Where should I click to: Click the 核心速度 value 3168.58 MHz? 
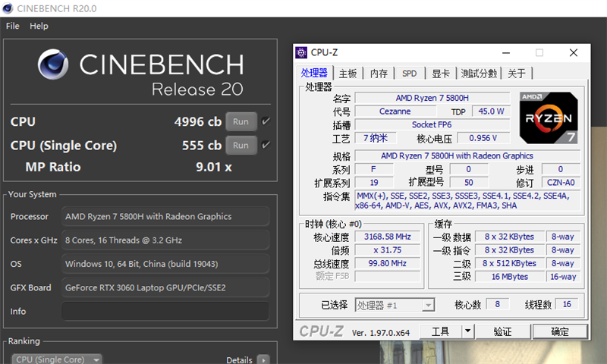387,237
